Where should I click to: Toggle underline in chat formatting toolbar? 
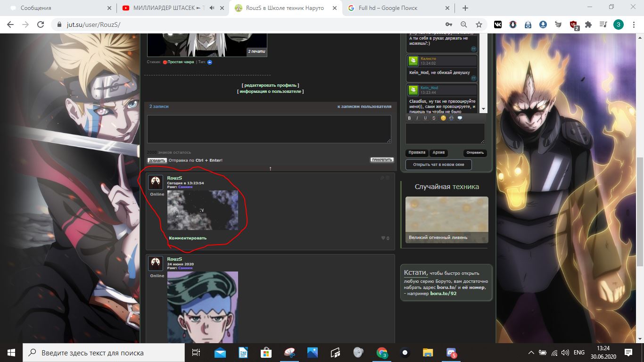coord(425,118)
